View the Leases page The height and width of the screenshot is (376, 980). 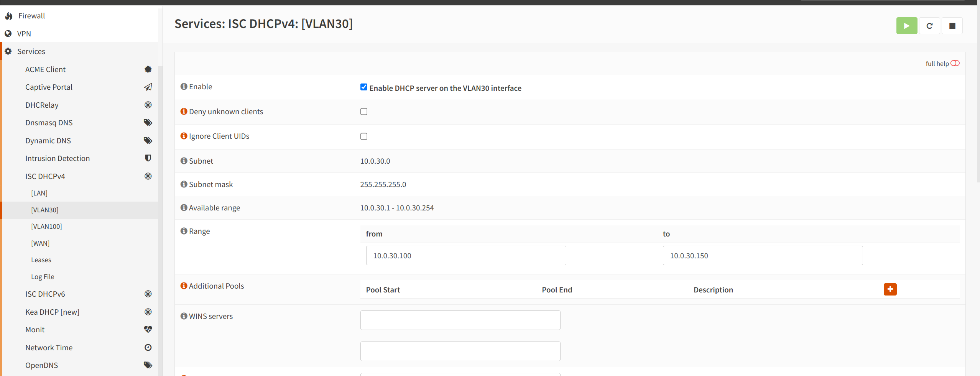[x=41, y=259]
